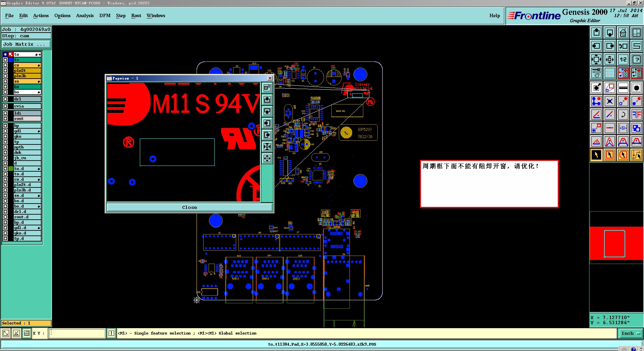This screenshot has height=351, width=644.
Task: Toggle display checkbox for layer rout
Action: coord(5,119)
